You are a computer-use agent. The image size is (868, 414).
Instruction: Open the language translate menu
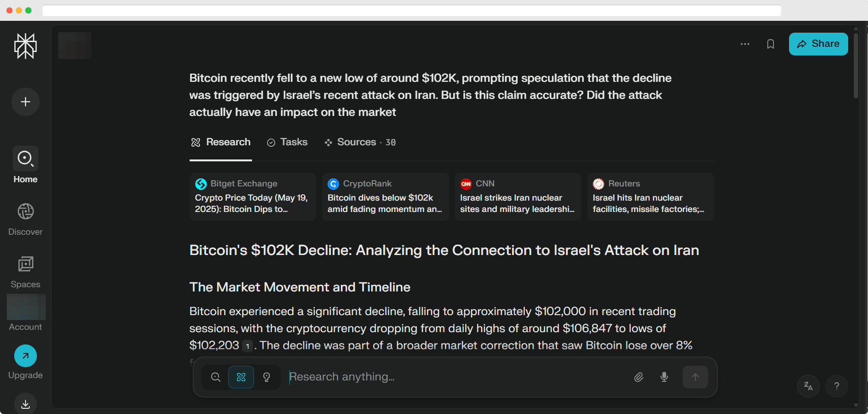pos(808,386)
